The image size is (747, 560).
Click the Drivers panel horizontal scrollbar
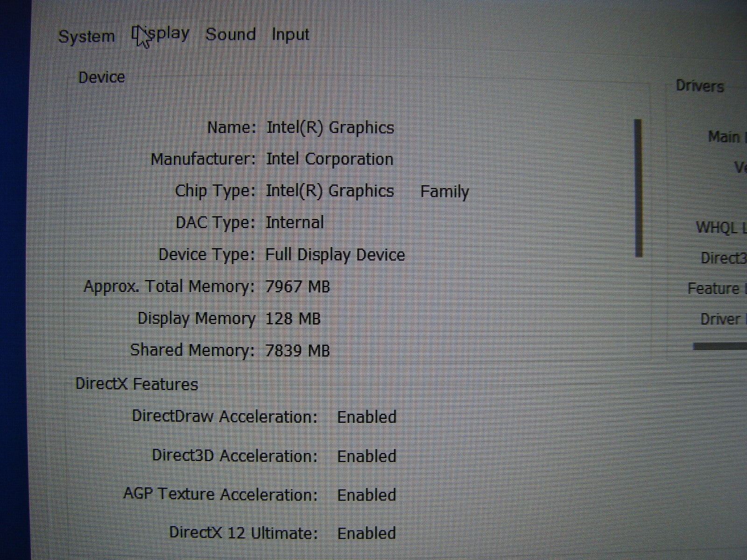pyautogui.click(x=720, y=346)
